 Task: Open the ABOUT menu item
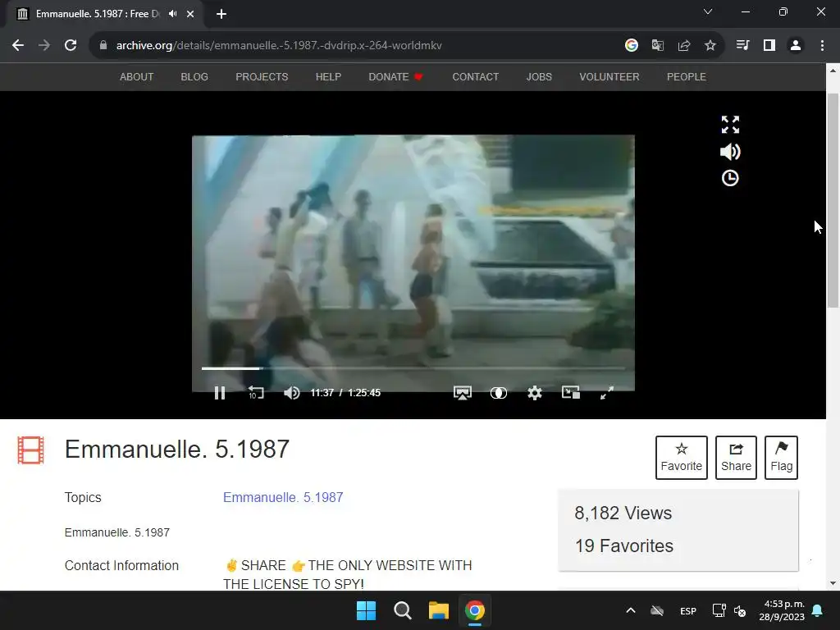[x=137, y=77]
